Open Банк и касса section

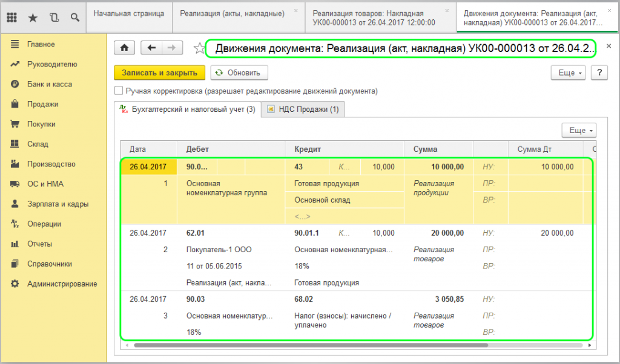(x=49, y=84)
